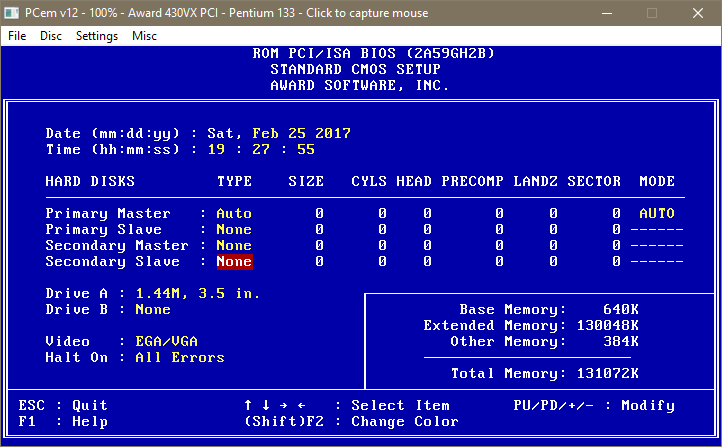
Task: Click the (Shift)F2 Change Color hint
Action: (351, 422)
